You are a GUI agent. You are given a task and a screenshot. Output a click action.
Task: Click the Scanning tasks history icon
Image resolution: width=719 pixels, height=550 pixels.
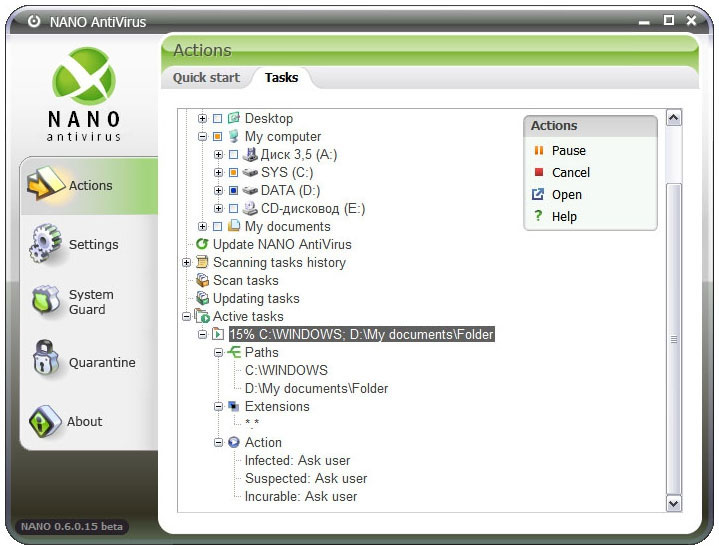[202, 262]
